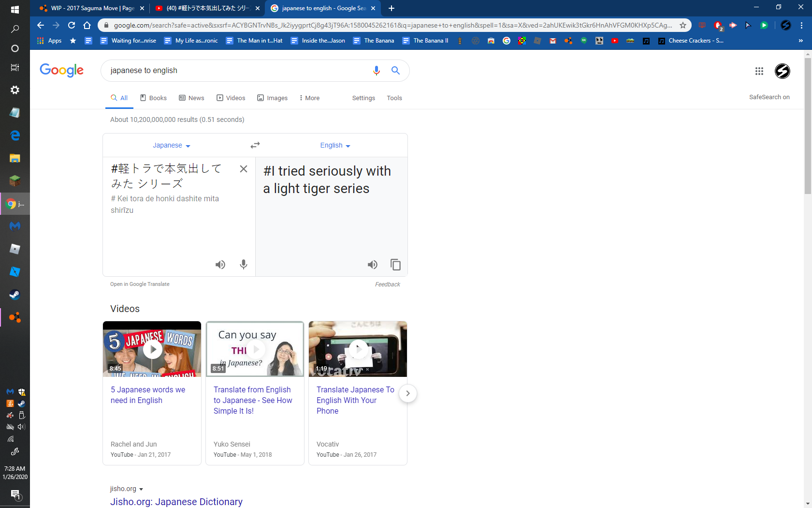Go back to the previous page
This screenshot has width=812, height=508.
point(41,25)
